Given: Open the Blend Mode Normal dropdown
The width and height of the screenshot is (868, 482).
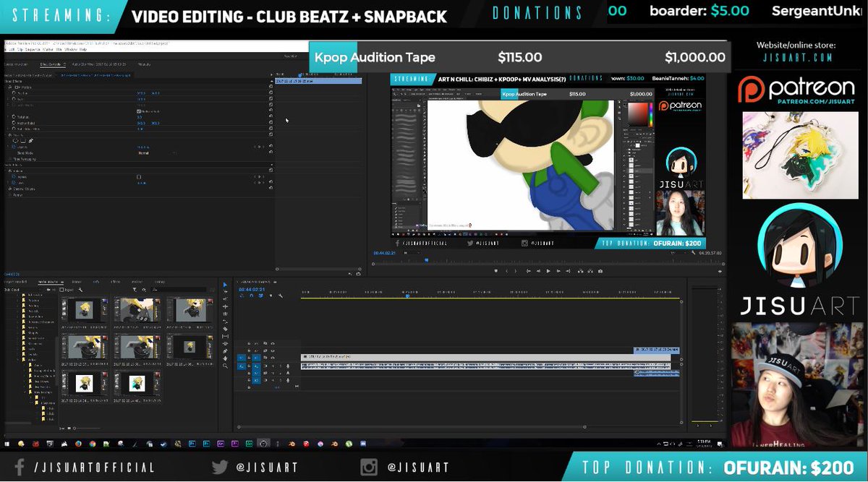Looking at the screenshot, I should (x=158, y=153).
